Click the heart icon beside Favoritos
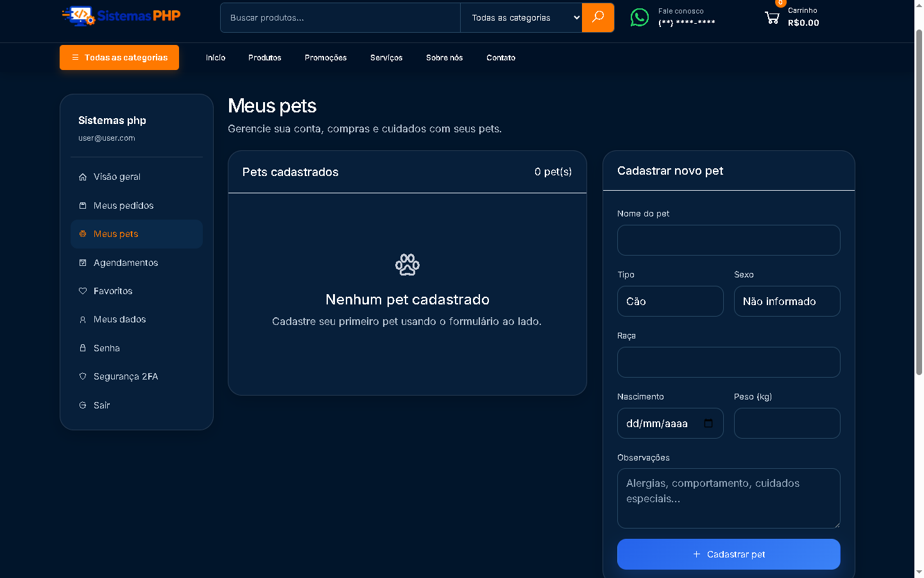 coord(83,291)
